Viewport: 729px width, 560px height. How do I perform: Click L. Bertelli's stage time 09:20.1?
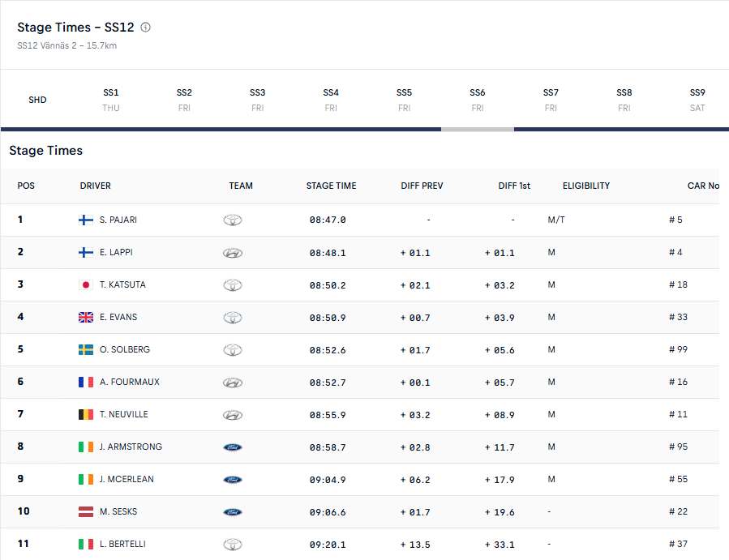[328, 545]
